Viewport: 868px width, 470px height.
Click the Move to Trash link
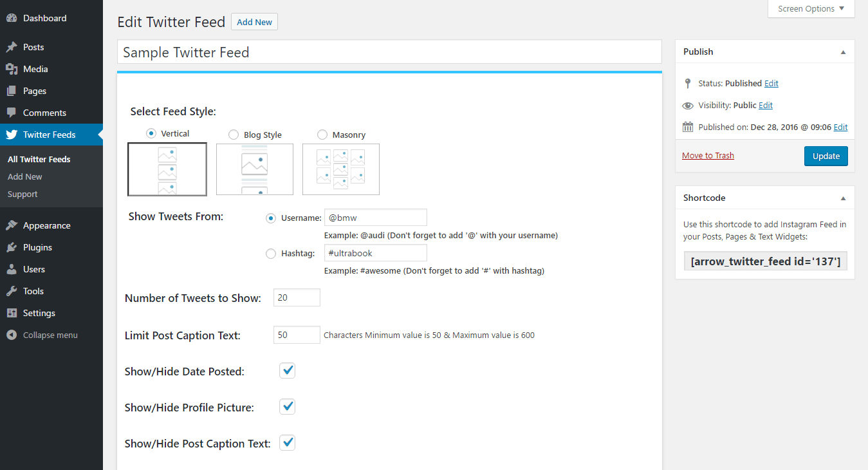coord(708,155)
